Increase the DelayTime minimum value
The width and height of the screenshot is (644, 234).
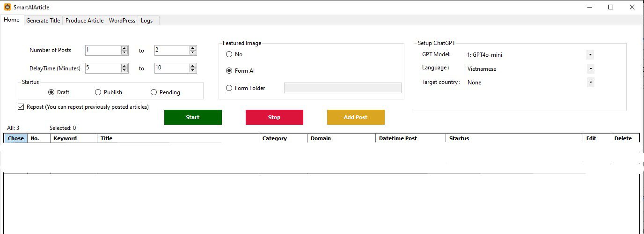pos(124,66)
